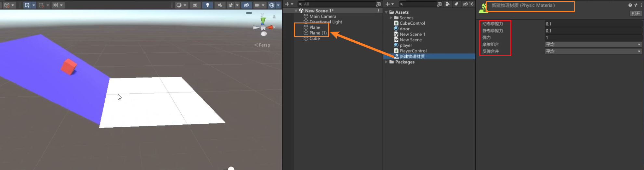Toggle scene effects icon

(x=230, y=5)
